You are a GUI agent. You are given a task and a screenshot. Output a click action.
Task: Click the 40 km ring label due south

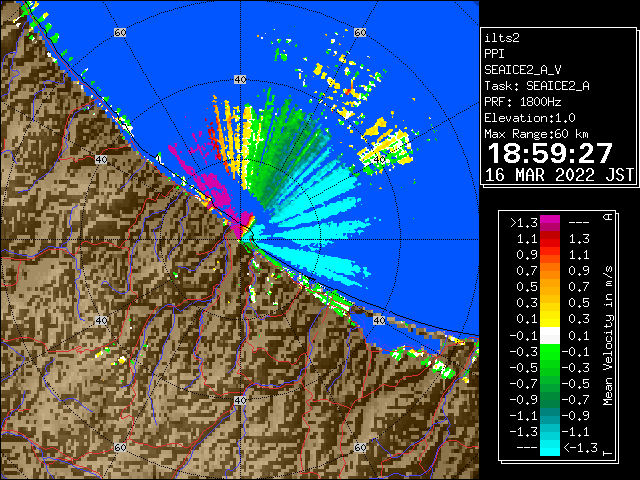tap(240, 400)
